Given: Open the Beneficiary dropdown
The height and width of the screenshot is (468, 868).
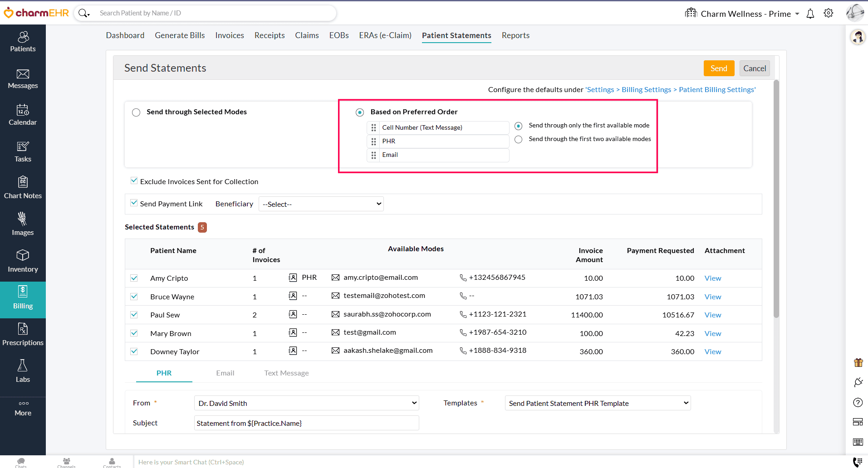Looking at the screenshot, I should click(321, 204).
